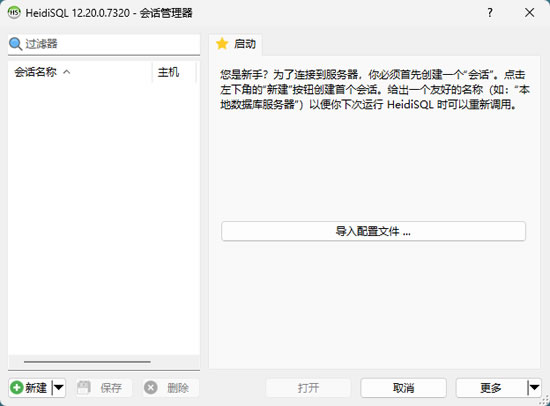Sort sessions by the 会话名称 column header
This screenshot has width=550, height=406.
pos(80,72)
